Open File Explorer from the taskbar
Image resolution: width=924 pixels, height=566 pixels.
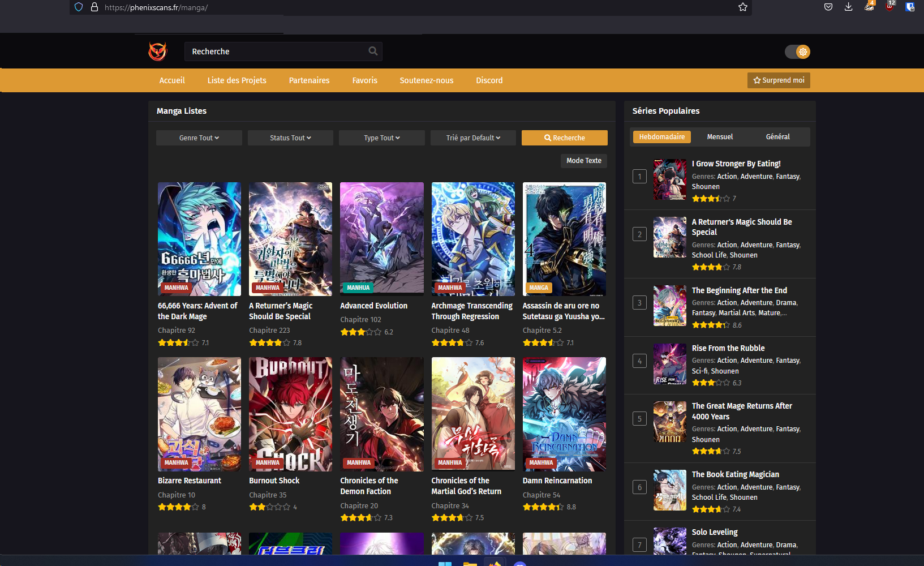click(470, 564)
